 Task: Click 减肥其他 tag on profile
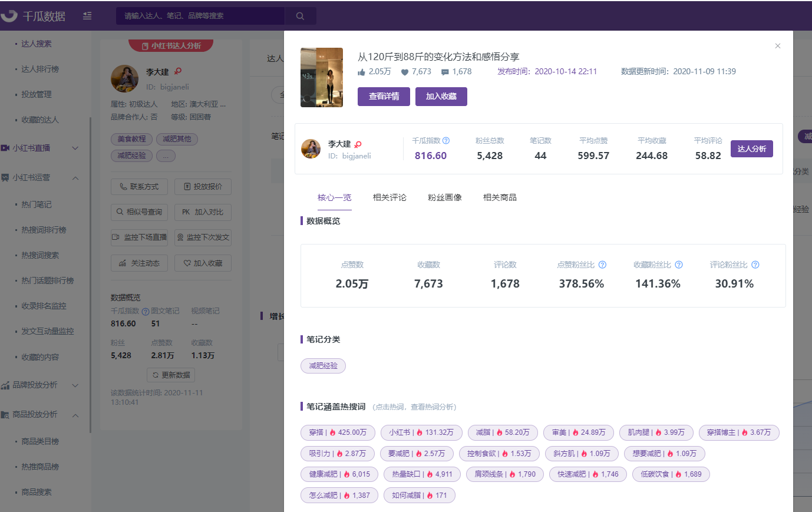pyautogui.click(x=177, y=139)
